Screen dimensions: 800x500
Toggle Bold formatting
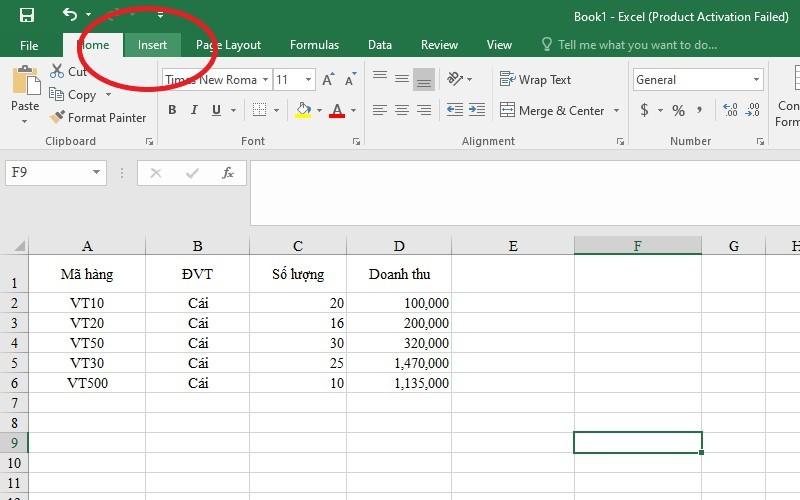[x=172, y=110]
